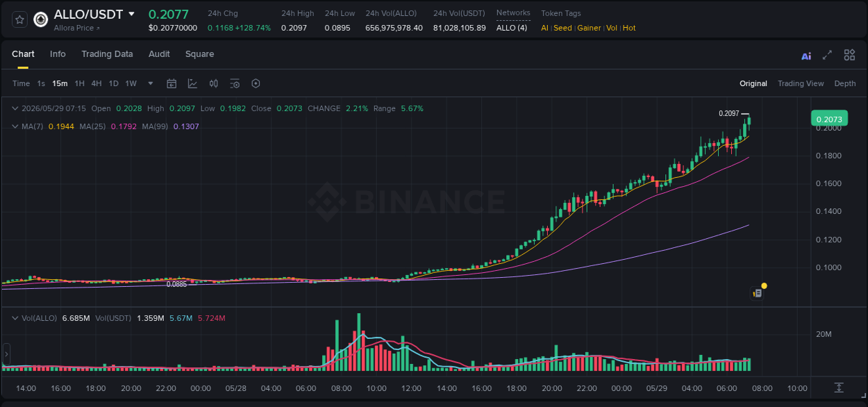Click the Hot token tag
The width and height of the screenshot is (868, 407).
point(629,28)
